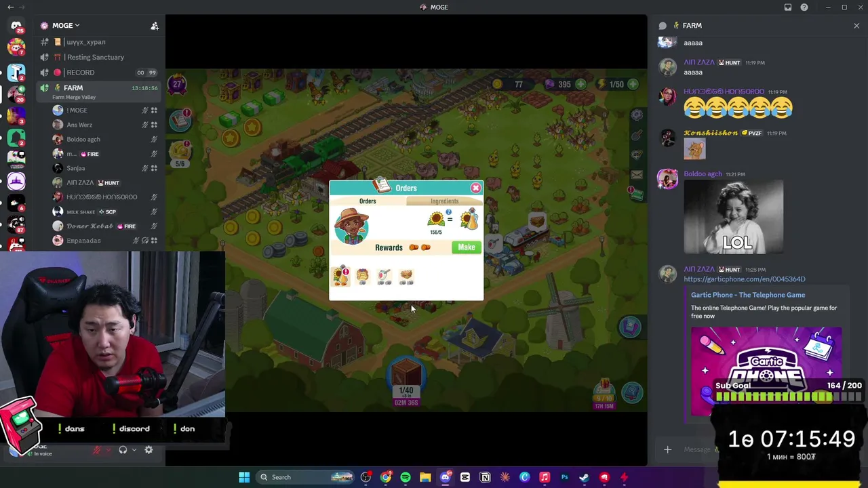The height and width of the screenshot is (488, 868).
Task: Open Discord inbox icon in title bar
Action: point(788,7)
